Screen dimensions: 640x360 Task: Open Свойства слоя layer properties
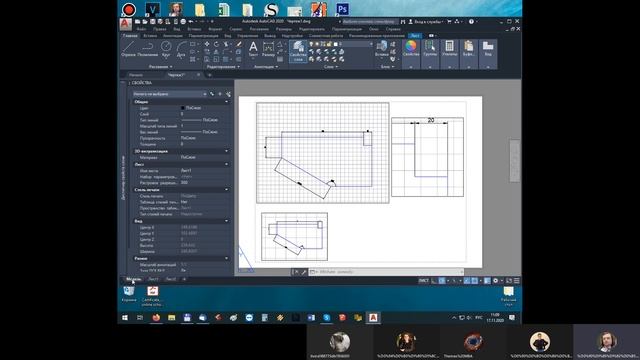pyautogui.click(x=298, y=51)
